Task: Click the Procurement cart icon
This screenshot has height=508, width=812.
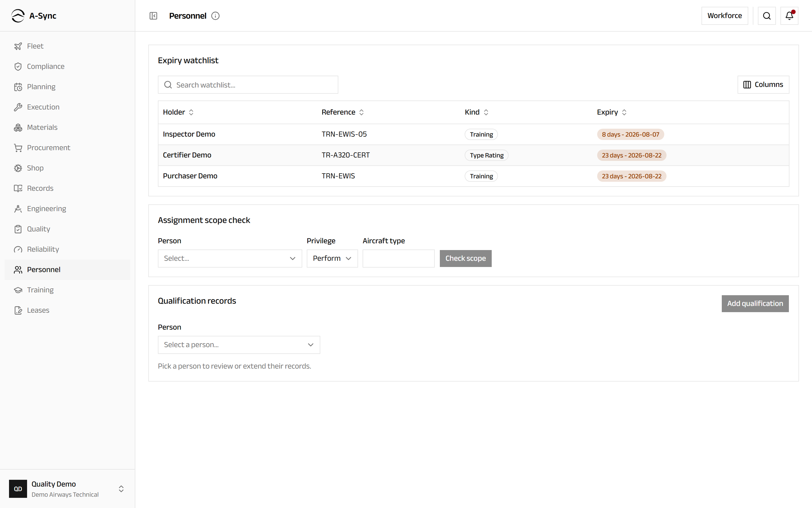Action: tap(18, 148)
